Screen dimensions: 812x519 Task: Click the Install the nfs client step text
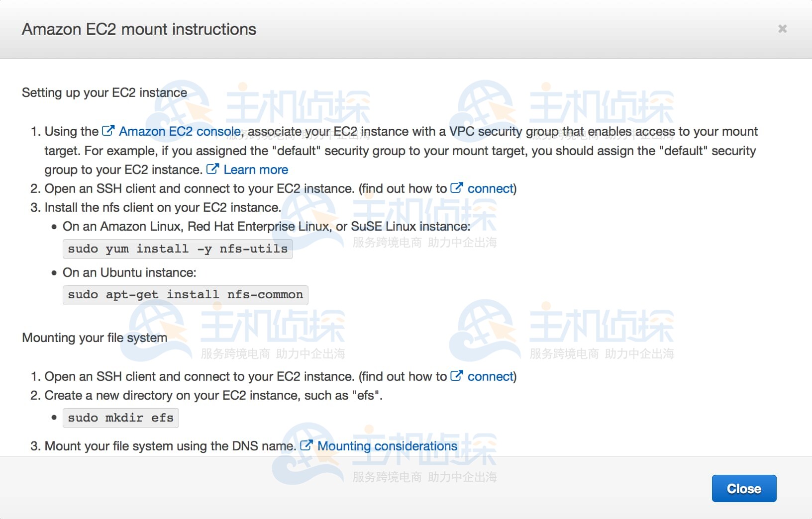pos(163,207)
